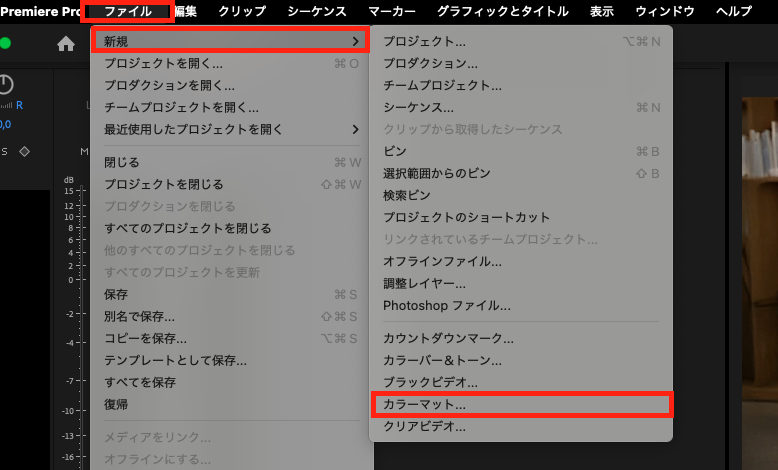778x470 pixels.
Task: Select カラーバー&トーン... entry
Action: (442, 360)
